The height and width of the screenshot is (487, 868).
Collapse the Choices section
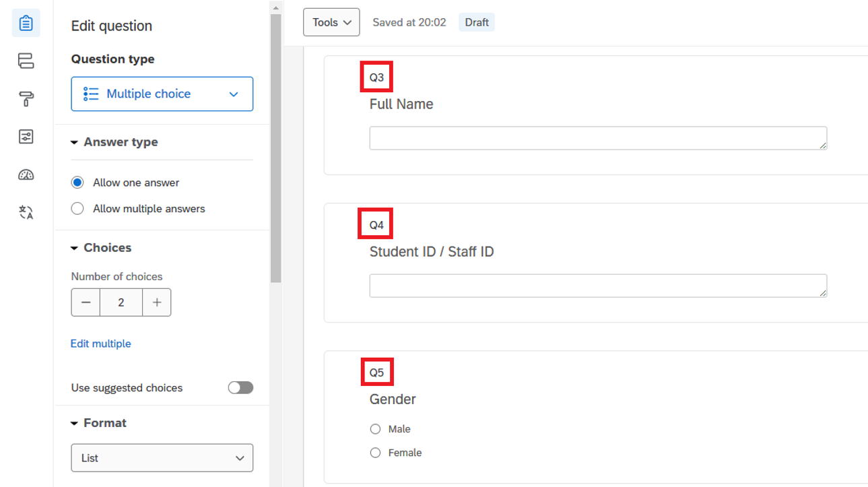[x=74, y=249]
